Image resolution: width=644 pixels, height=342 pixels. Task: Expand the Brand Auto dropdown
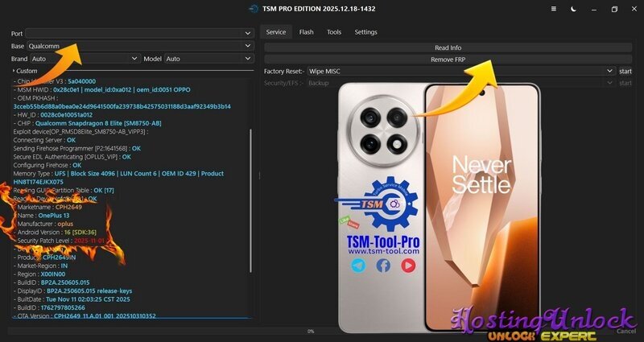coord(85,59)
